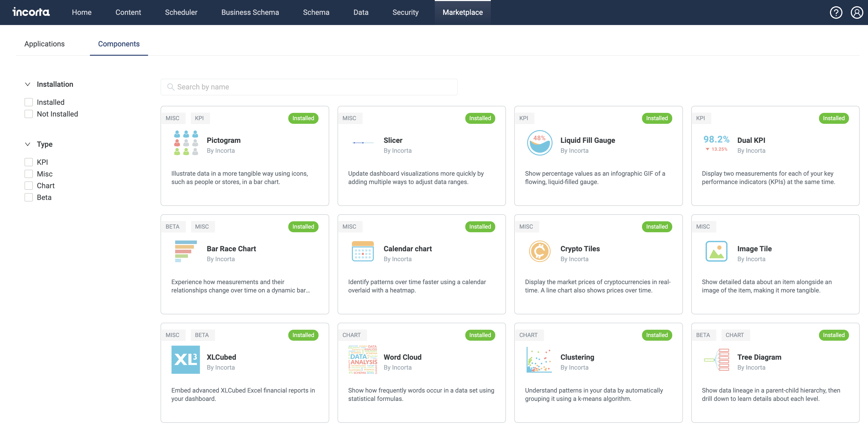Open the Data menu
Viewport: 868px width, 428px height.
pyautogui.click(x=361, y=13)
